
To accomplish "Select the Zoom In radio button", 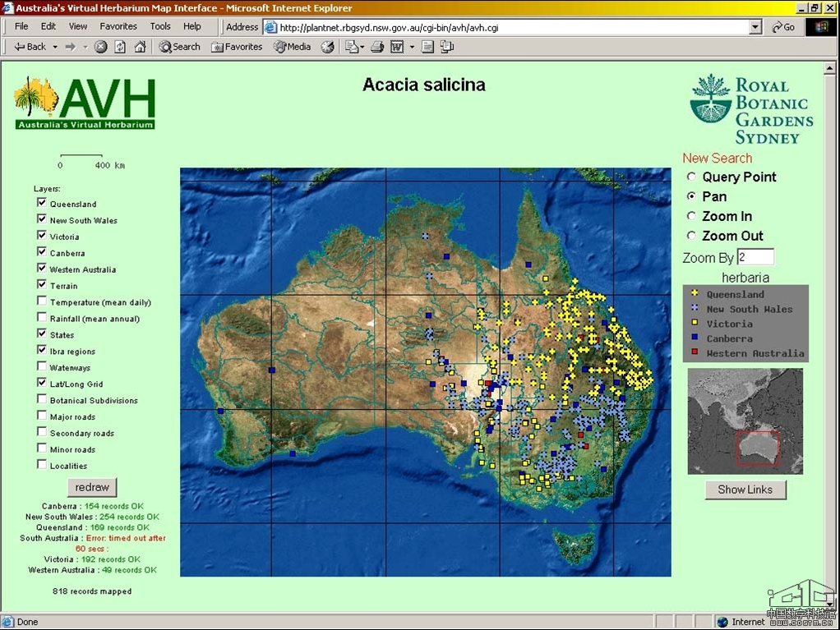I will click(691, 216).
